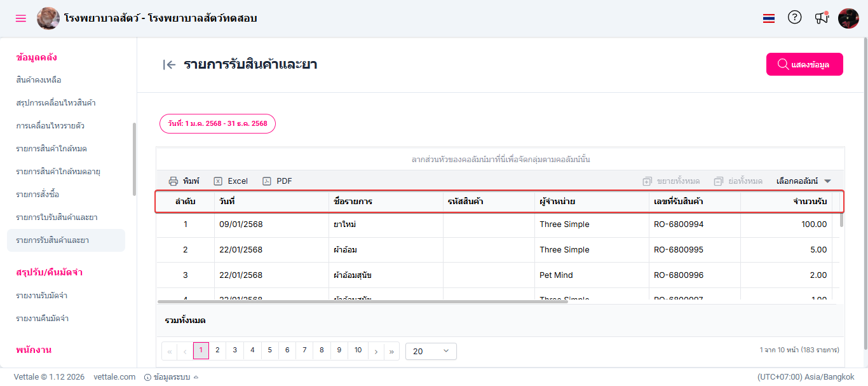Open the vettale.com footer link
The height and width of the screenshot is (386, 868).
(114, 377)
